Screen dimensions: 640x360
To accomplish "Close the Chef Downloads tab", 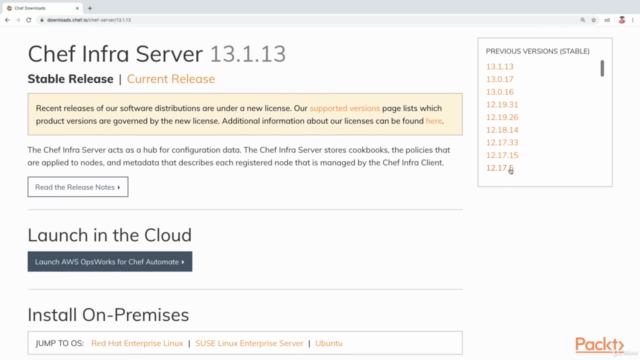I will (77, 8).
